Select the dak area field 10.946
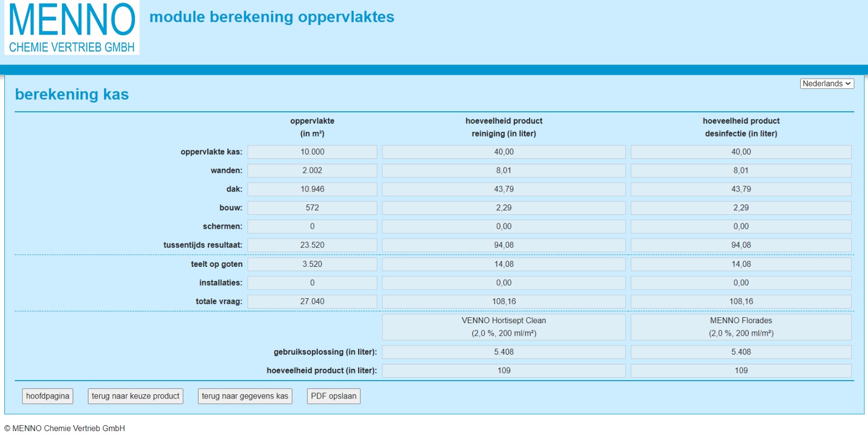The image size is (868, 436). point(312,189)
